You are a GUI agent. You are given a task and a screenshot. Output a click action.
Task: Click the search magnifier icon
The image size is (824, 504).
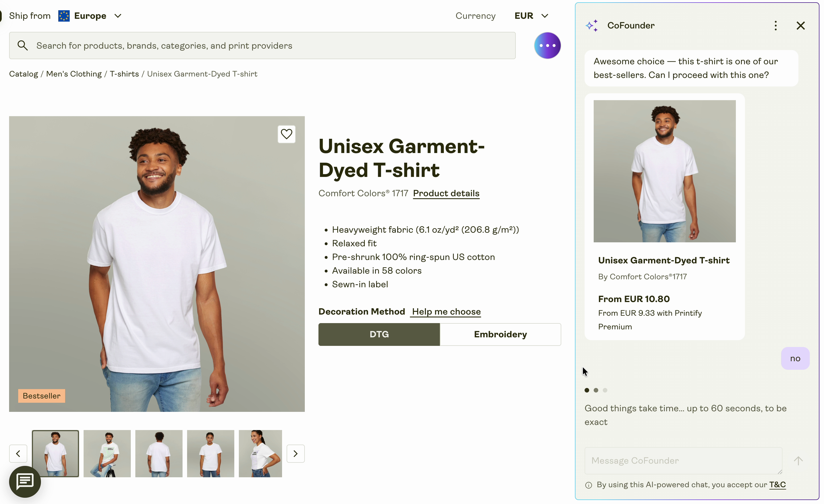(22, 46)
